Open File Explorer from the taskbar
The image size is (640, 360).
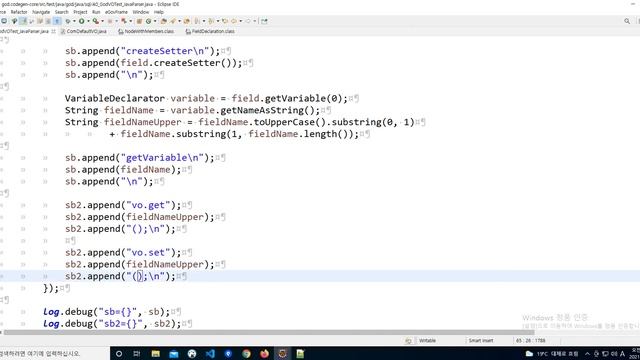pyautogui.click(x=156, y=353)
